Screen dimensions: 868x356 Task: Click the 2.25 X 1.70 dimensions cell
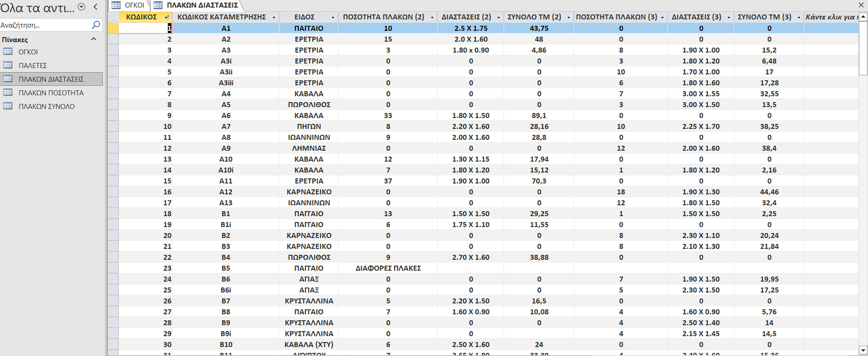[701, 126]
